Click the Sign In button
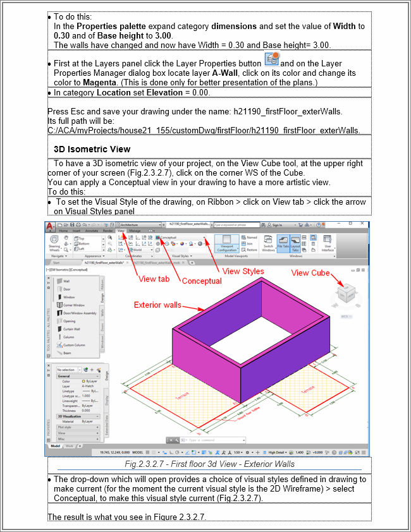The image size is (411, 532). tap(275, 224)
